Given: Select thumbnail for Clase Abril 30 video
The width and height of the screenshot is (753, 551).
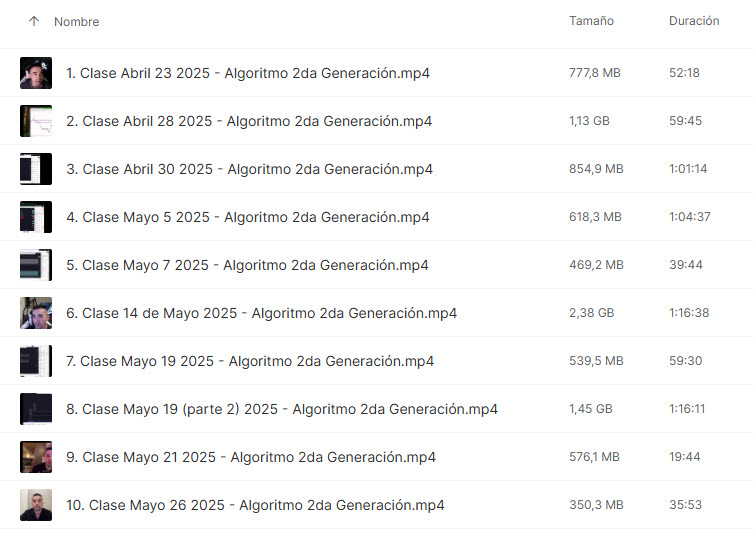Looking at the screenshot, I should click(36, 169).
